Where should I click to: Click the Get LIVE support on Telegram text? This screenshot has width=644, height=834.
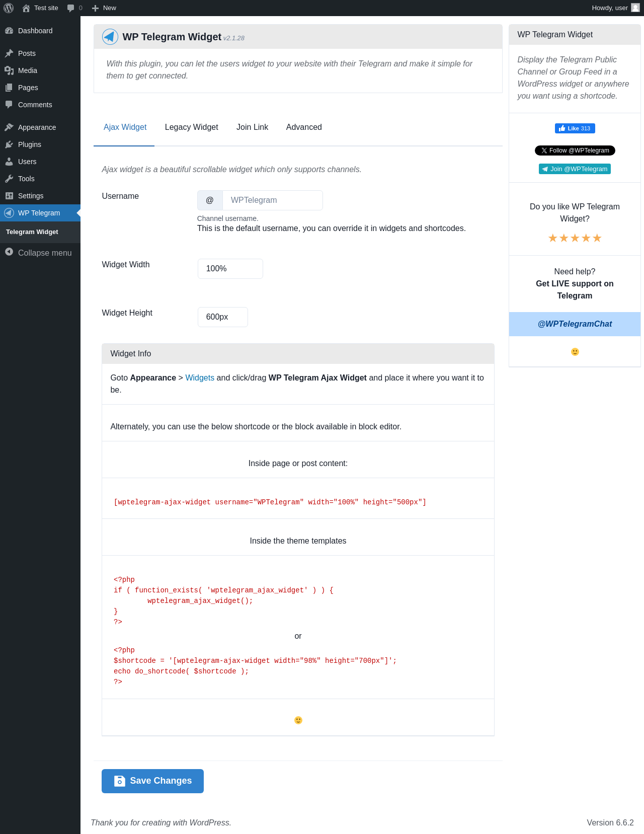point(575,290)
